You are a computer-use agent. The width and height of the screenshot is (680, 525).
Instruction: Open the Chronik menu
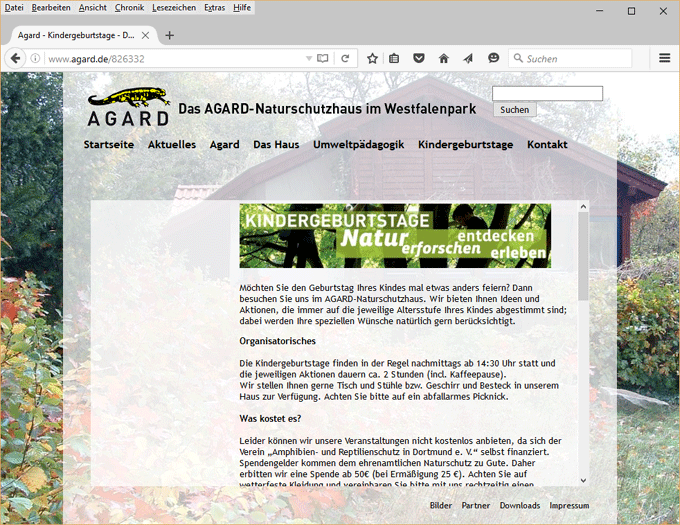129,8
